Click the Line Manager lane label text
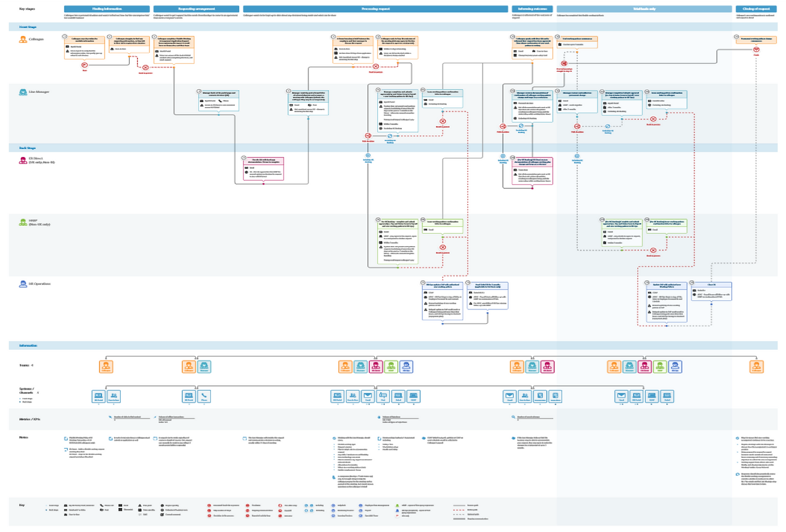This screenshot has width=786, height=532. point(39,92)
